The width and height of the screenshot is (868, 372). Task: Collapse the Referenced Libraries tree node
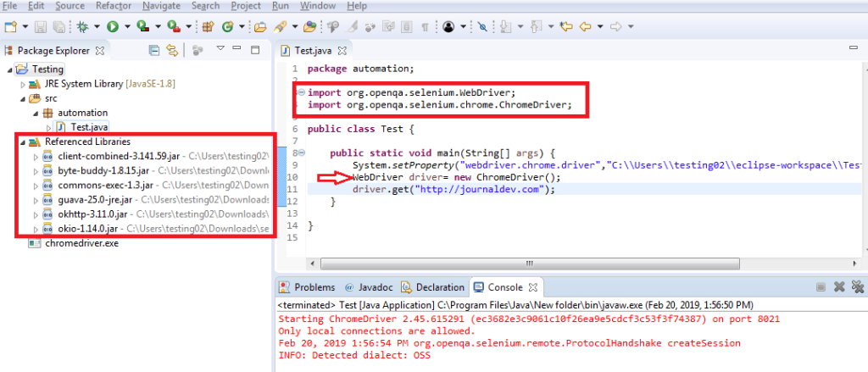coord(22,142)
